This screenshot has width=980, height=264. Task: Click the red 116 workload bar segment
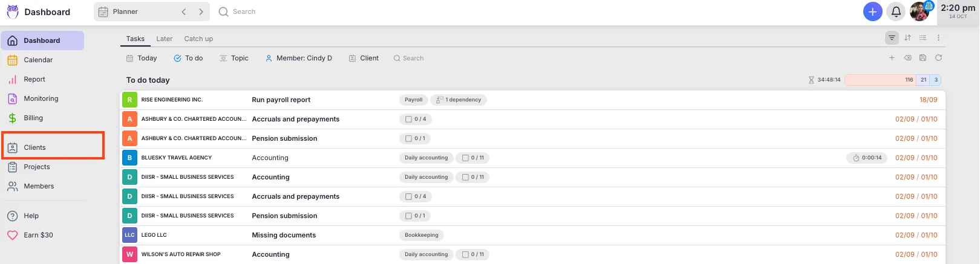[x=880, y=80]
